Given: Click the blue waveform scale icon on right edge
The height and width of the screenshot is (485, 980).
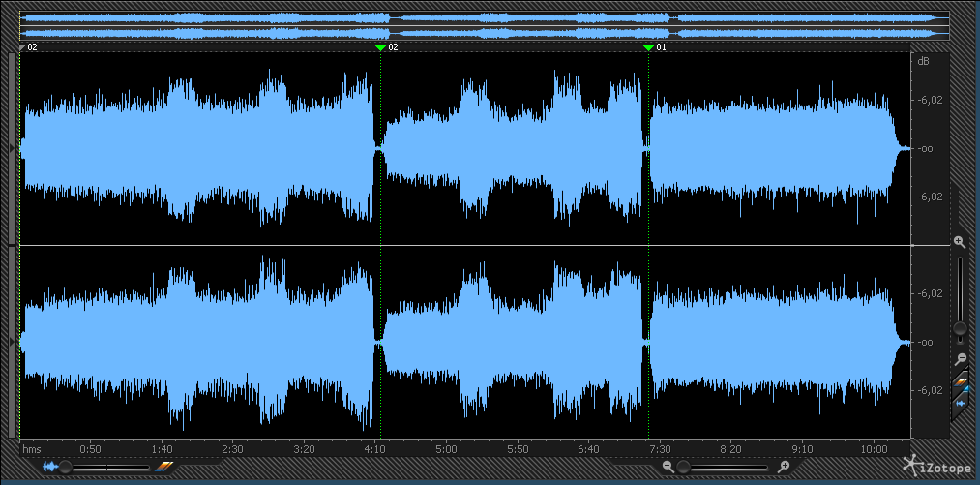Looking at the screenshot, I should [x=961, y=390].
